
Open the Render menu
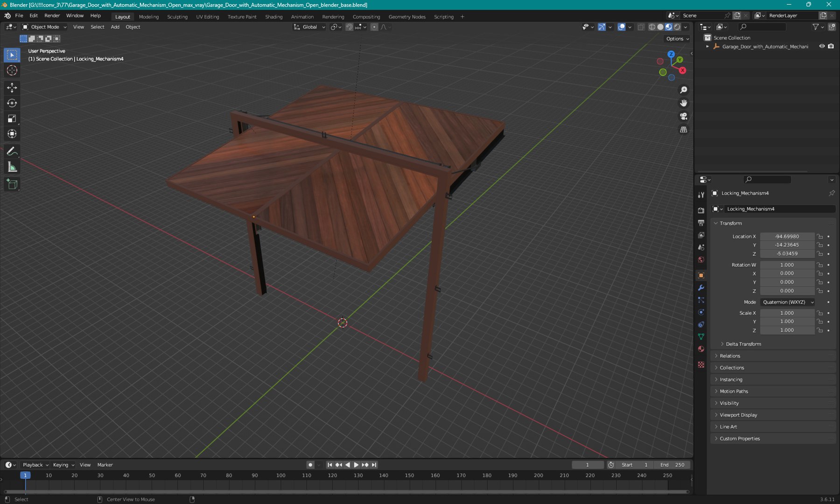pos(52,16)
